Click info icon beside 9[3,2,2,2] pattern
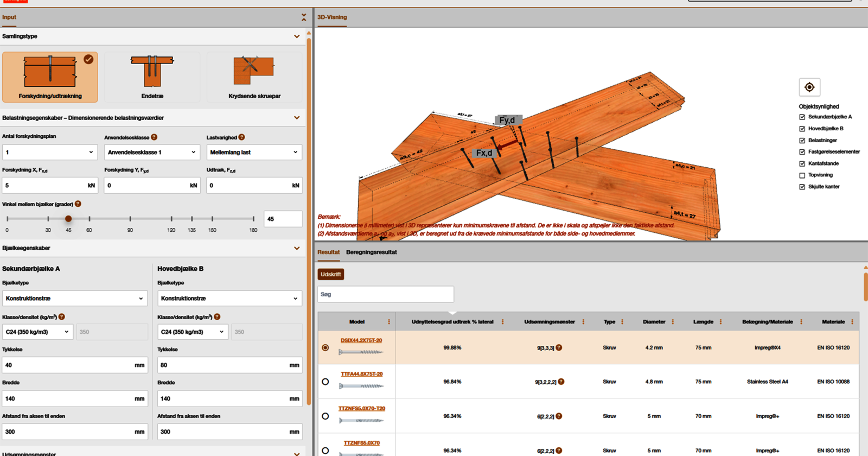This screenshot has width=868, height=456. (561, 382)
